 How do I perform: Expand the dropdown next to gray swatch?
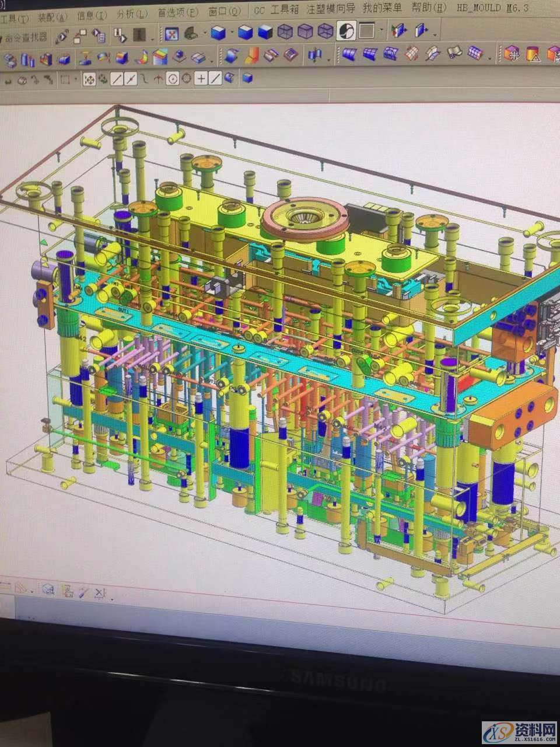[382, 29]
